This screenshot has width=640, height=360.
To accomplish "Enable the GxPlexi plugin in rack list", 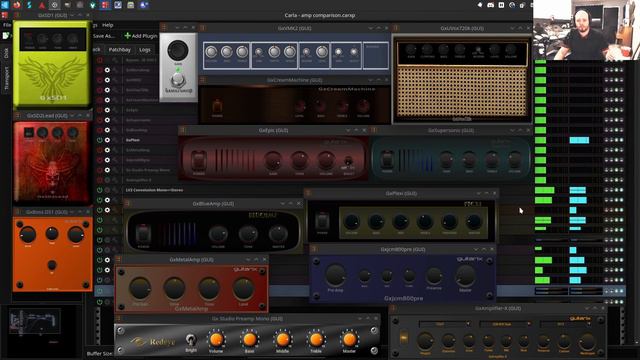I will click(x=100, y=140).
